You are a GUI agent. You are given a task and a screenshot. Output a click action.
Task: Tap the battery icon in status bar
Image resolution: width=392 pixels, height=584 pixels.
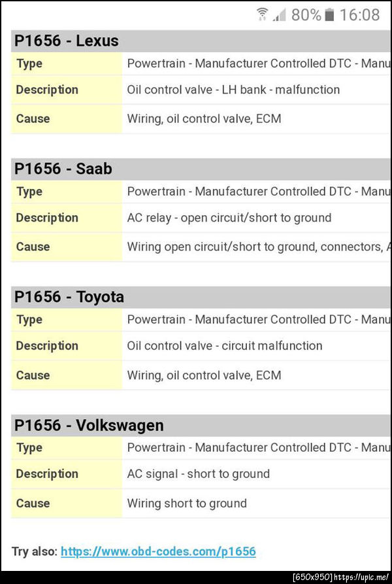tap(329, 14)
